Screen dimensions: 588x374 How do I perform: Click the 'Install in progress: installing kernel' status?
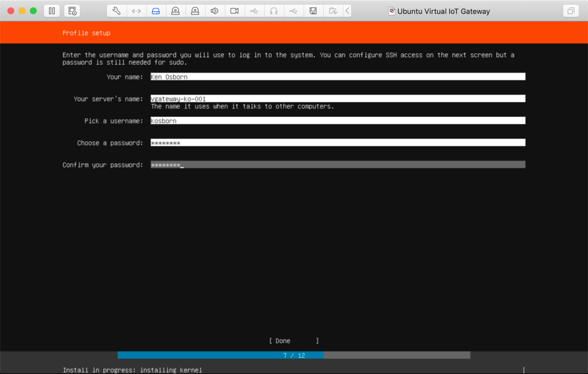tap(132, 370)
